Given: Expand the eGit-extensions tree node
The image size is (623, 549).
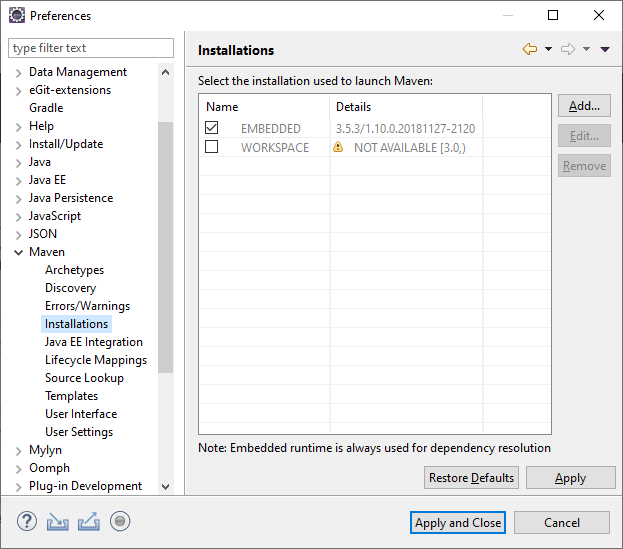Looking at the screenshot, I should tap(18, 91).
